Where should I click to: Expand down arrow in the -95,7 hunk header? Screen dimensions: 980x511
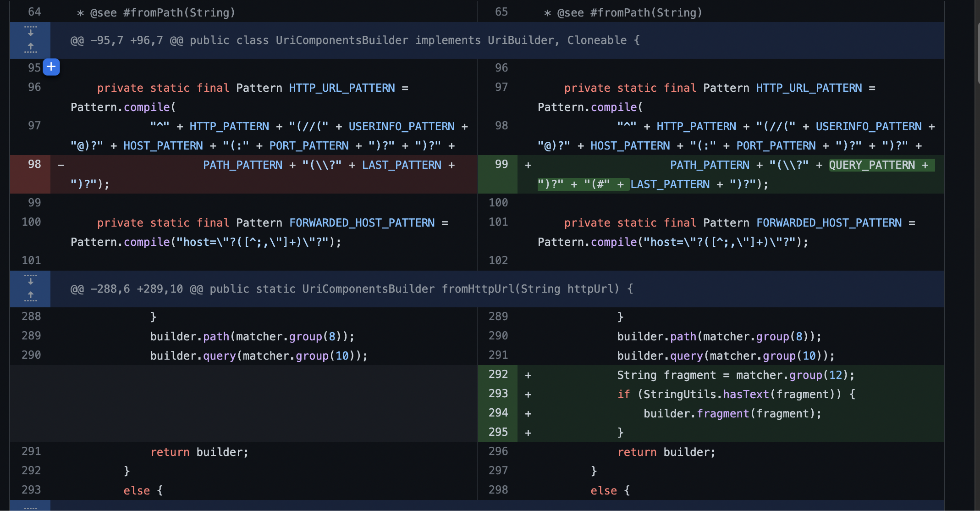[30, 32]
